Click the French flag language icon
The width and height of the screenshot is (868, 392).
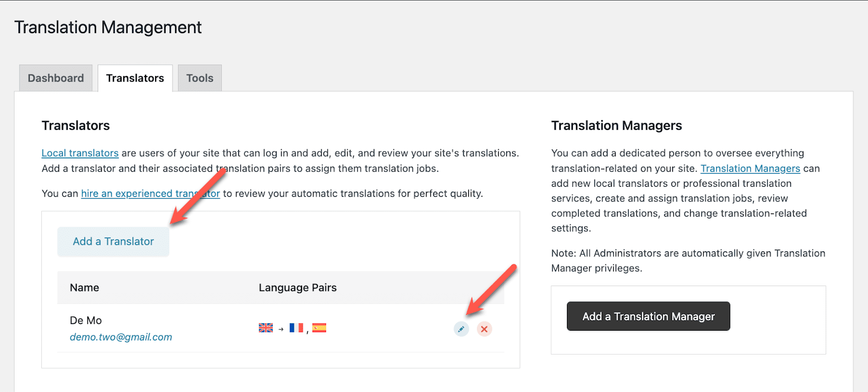pos(296,328)
